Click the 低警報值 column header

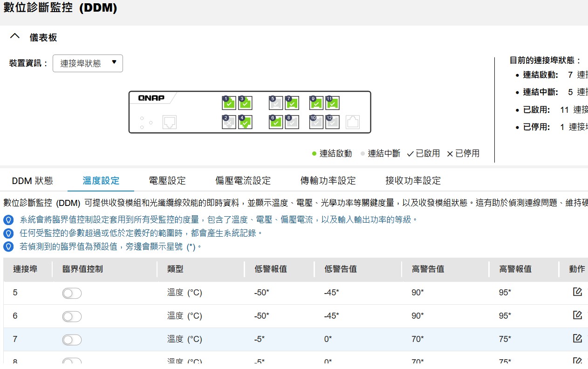tap(271, 269)
